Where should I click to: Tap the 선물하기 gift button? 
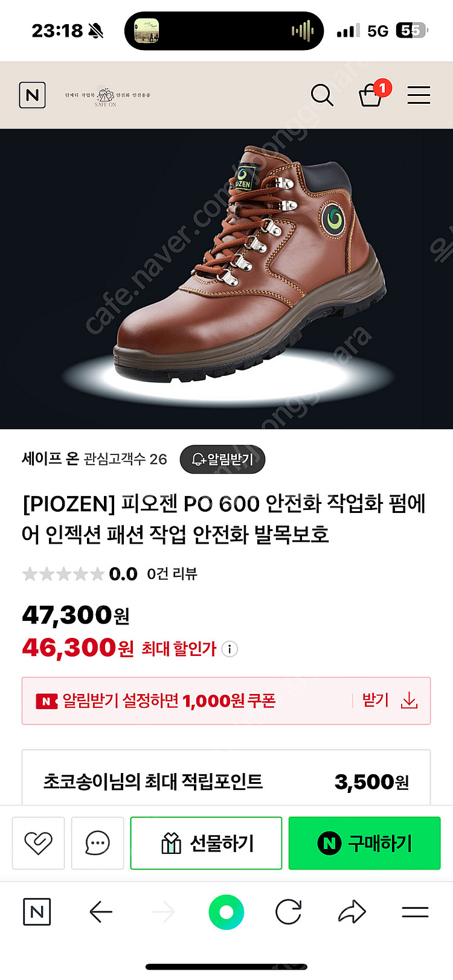pyautogui.click(x=206, y=843)
